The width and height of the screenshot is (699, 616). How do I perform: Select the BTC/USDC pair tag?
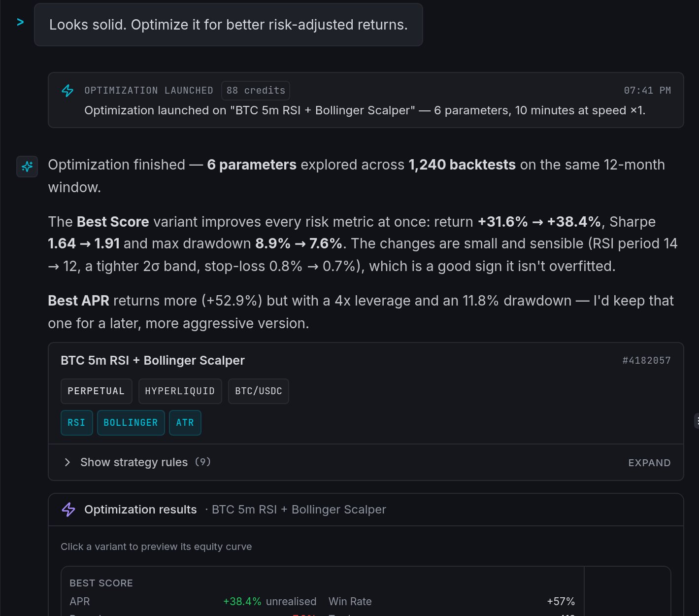pos(259,391)
